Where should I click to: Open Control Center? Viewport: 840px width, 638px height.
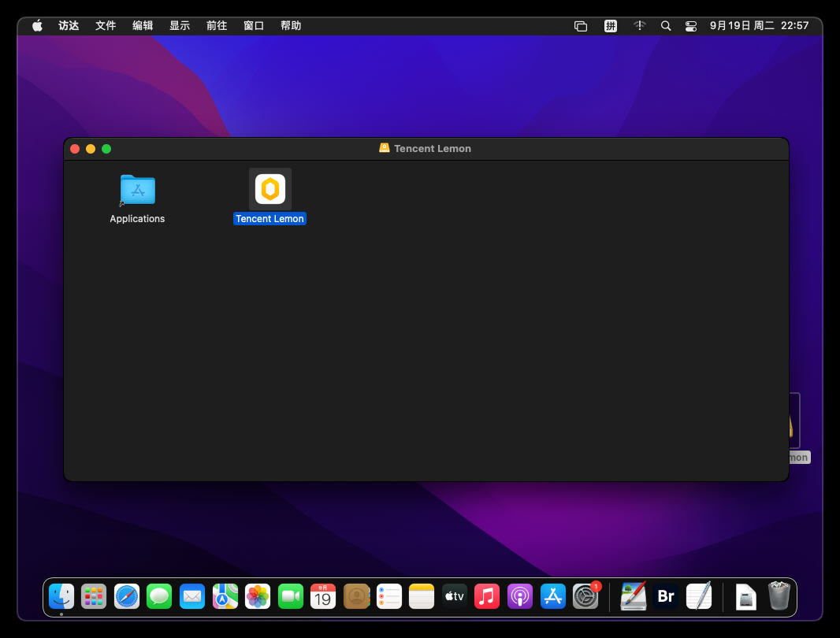691,26
